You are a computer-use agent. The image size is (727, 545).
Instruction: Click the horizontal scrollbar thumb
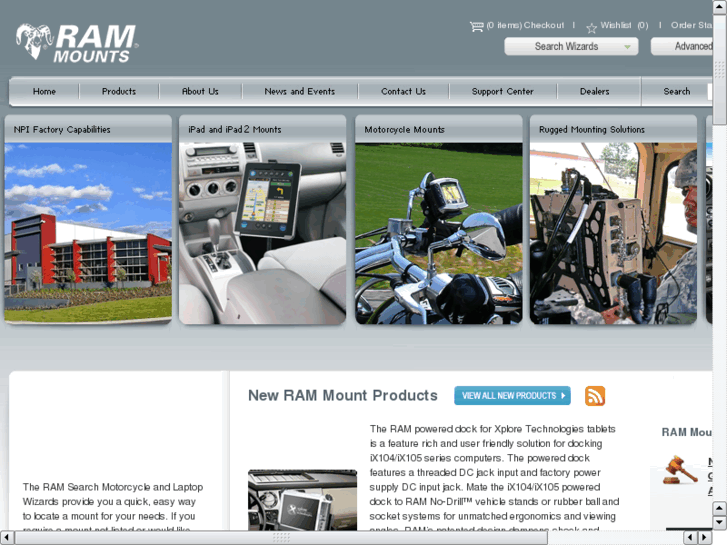[281, 538]
